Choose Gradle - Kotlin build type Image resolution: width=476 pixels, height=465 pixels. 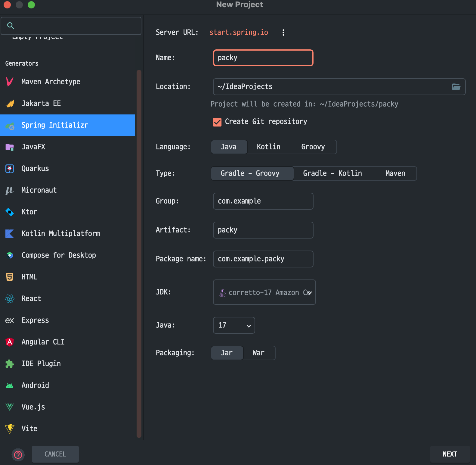click(332, 173)
